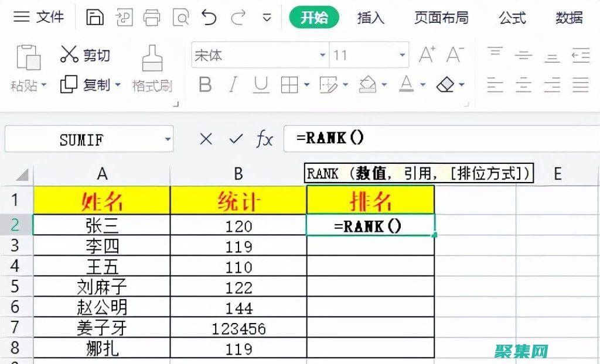The image size is (600, 364).
Task: Switch to the 插入 (Insert) tab
Action: pos(370,18)
